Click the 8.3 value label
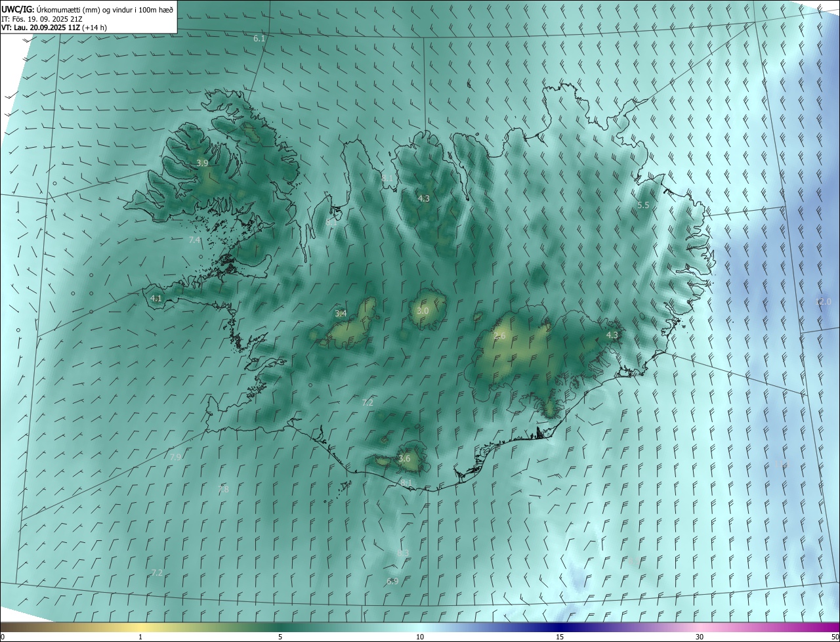Viewport: 840px width, 642px height. coord(403,553)
